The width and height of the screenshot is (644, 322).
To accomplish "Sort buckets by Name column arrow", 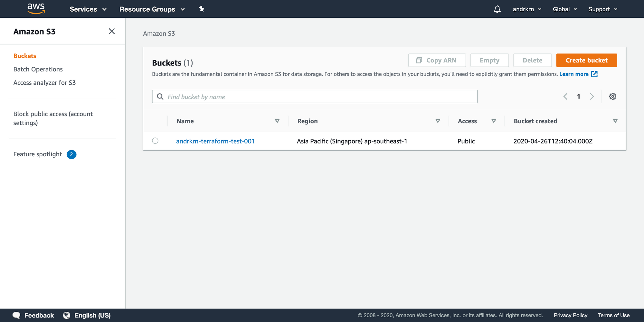I will coord(277,121).
